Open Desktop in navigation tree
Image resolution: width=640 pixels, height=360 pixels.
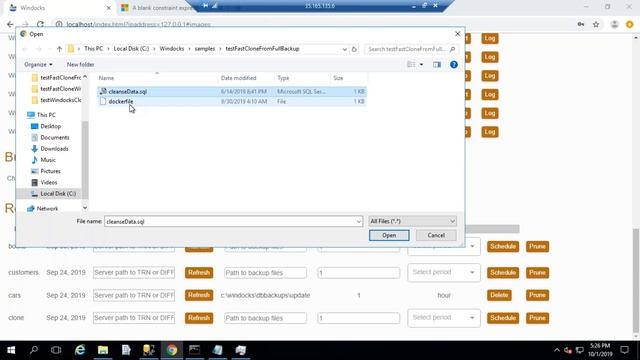46,126
